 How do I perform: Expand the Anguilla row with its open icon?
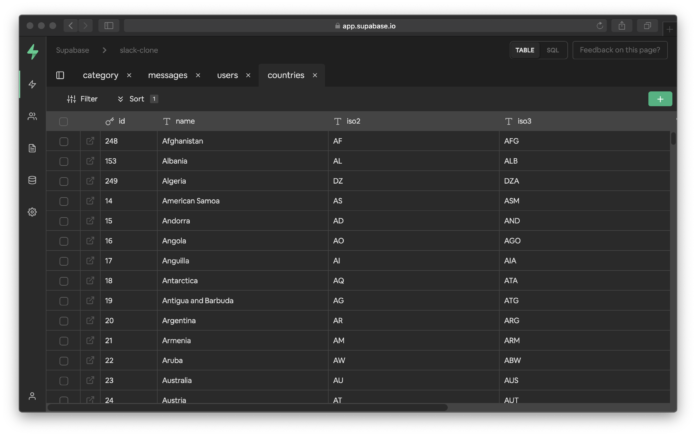tap(90, 261)
